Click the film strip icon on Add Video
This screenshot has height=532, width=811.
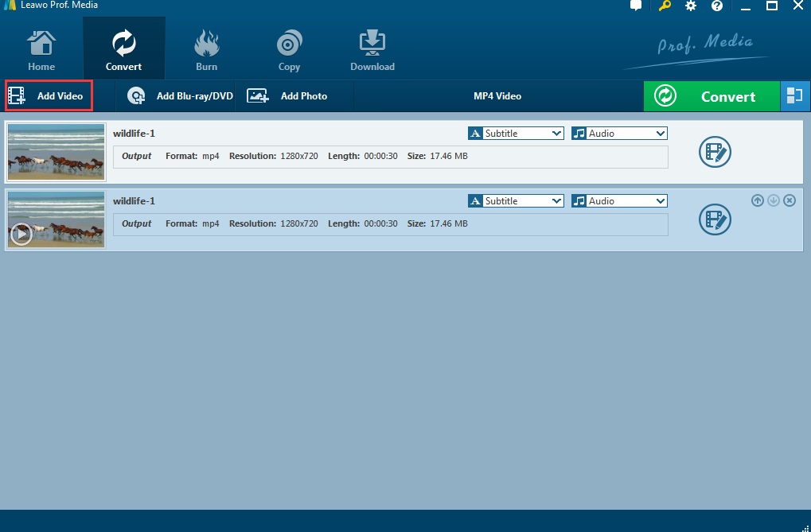pyautogui.click(x=17, y=96)
